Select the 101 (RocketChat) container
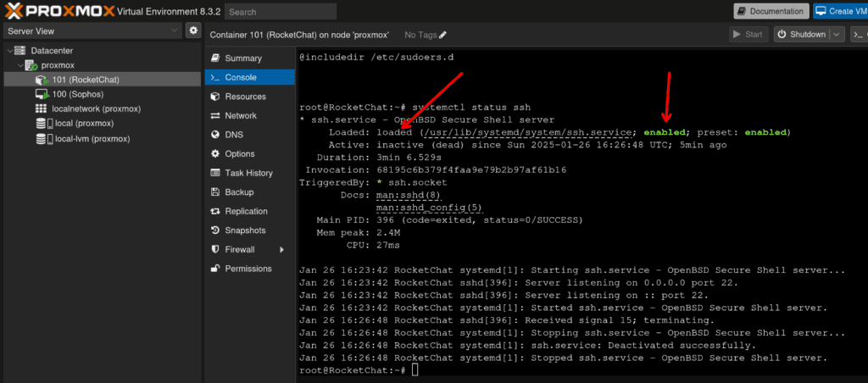The width and height of the screenshot is (868, 383). click(85, 79)
